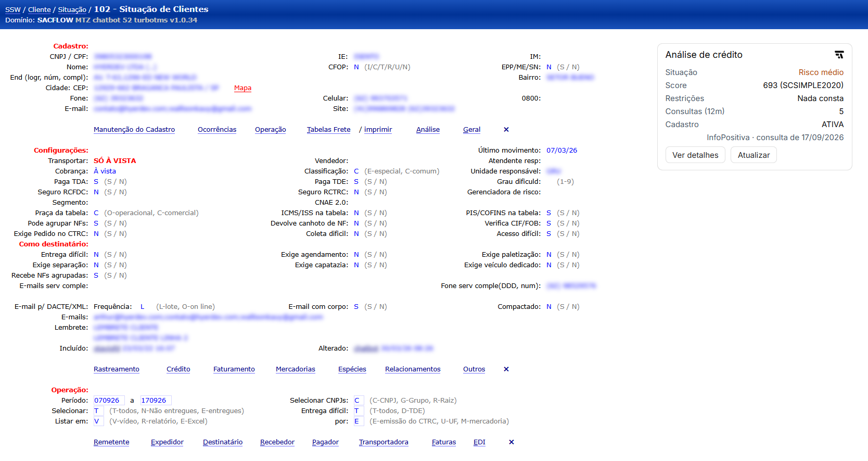This screenshot has width=868, height=461.
Task: Click the Período start date field 070926
Action: coord(109,401)
